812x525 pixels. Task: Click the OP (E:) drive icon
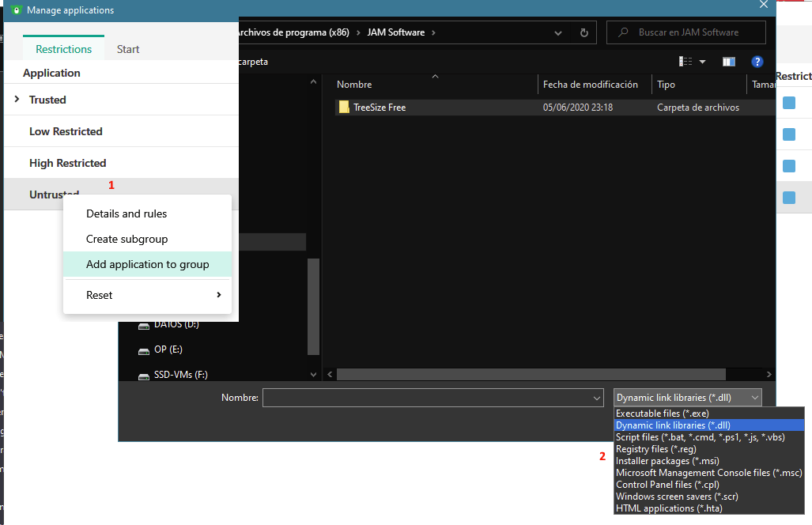pos(144,349)
